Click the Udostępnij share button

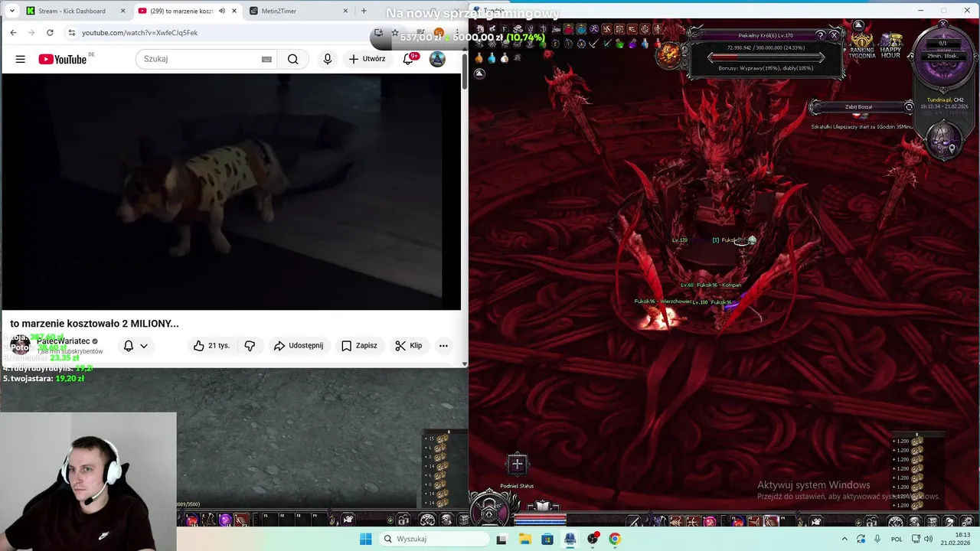coord(299,346)
